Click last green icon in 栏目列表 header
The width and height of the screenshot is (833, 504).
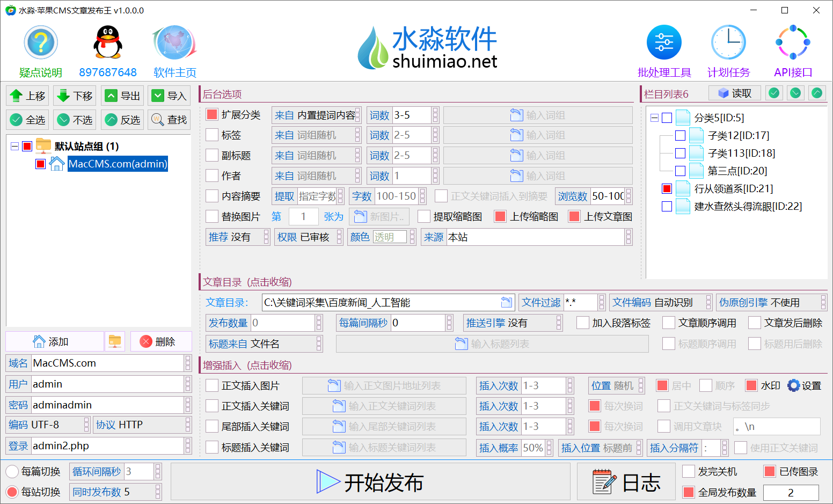click(817, 93)
